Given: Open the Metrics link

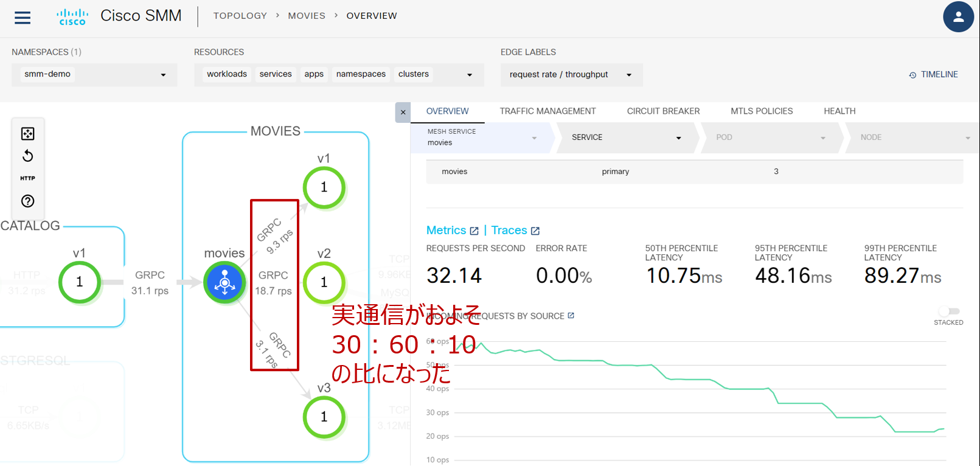Looking at the screenshot, I should pos(446,231).
